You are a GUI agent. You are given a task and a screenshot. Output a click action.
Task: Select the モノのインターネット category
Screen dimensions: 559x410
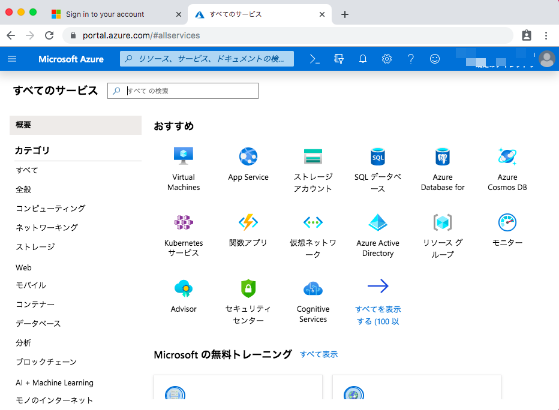[54, 400]
